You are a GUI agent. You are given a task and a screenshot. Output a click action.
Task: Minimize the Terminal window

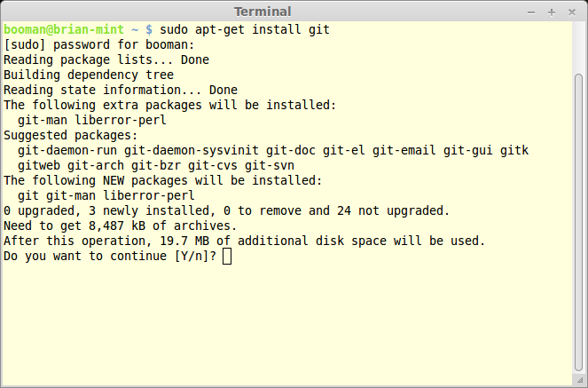coord(531,12)
